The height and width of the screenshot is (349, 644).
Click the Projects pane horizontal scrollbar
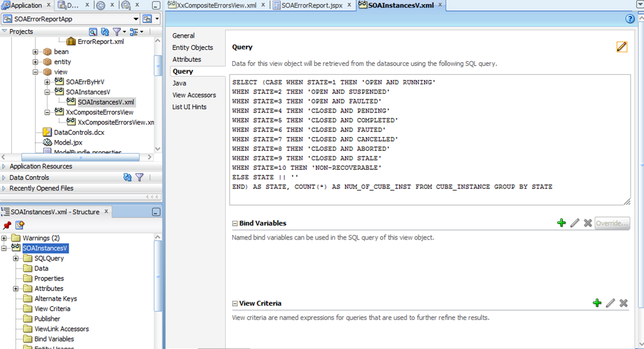click(x=80, y=157)
